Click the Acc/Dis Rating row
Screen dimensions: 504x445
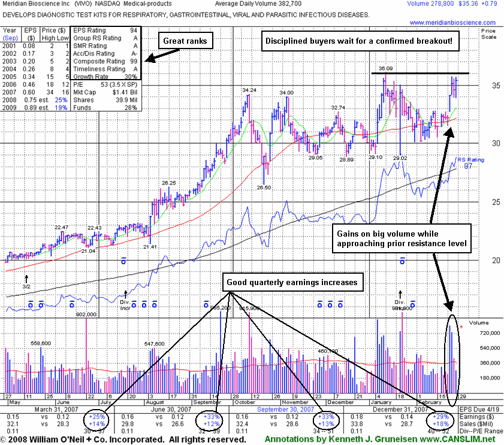click(x=105, y=53)
